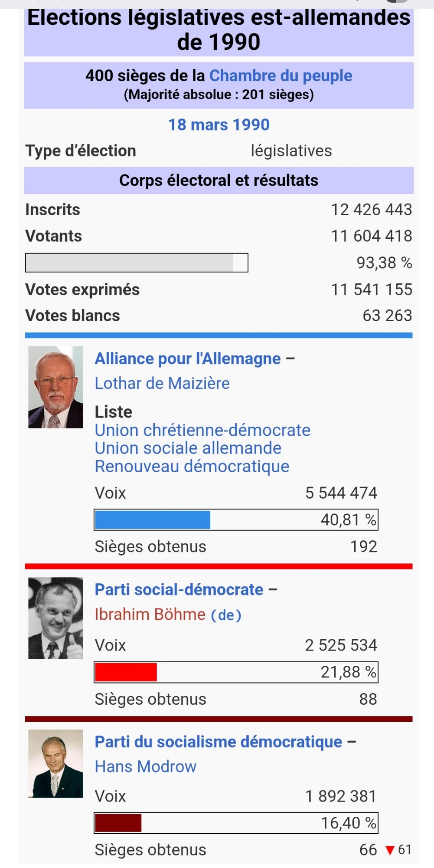View Hans Modrow's portrait photo

tap(55, 763)
